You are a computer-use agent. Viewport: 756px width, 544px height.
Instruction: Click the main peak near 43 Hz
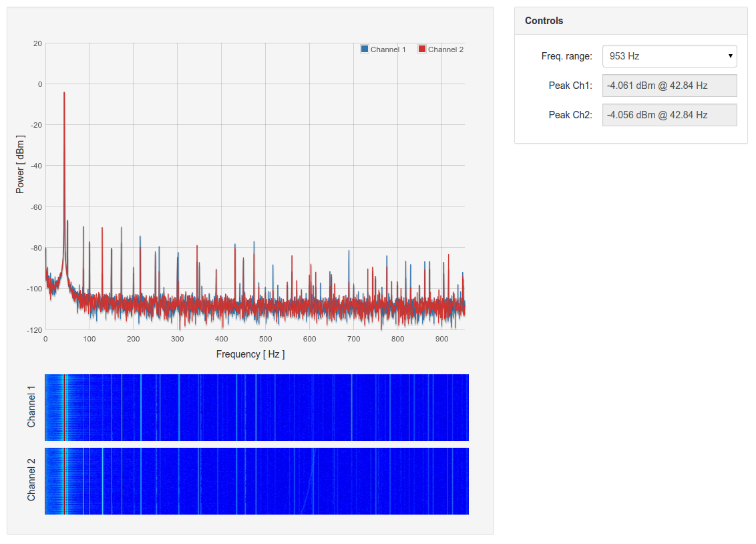click(64, 94)
